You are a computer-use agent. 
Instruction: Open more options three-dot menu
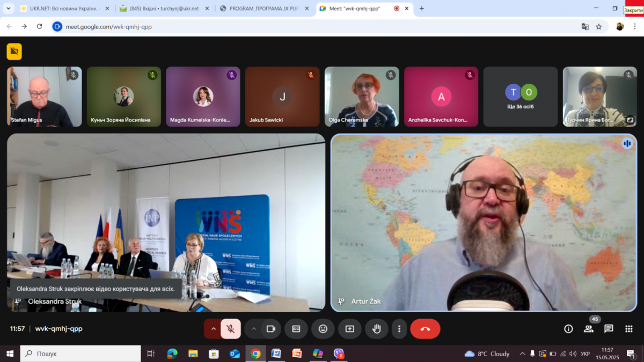click(399, 329)
